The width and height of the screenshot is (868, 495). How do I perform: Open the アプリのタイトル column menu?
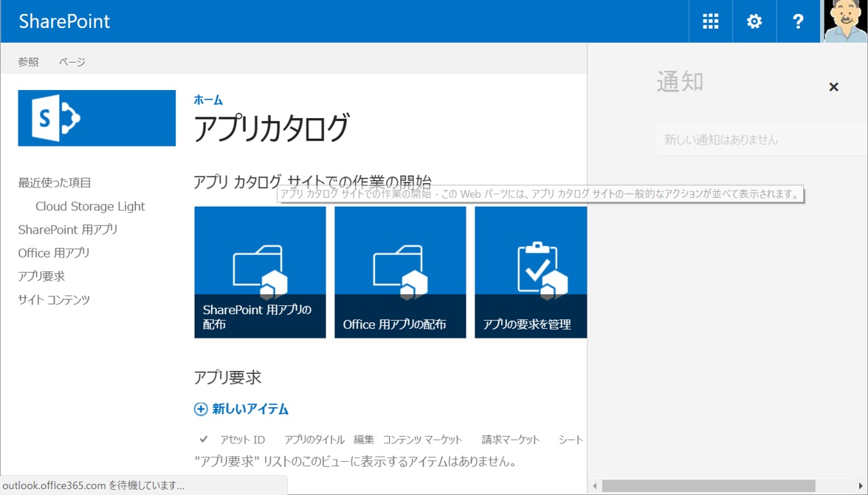point(313,439)
